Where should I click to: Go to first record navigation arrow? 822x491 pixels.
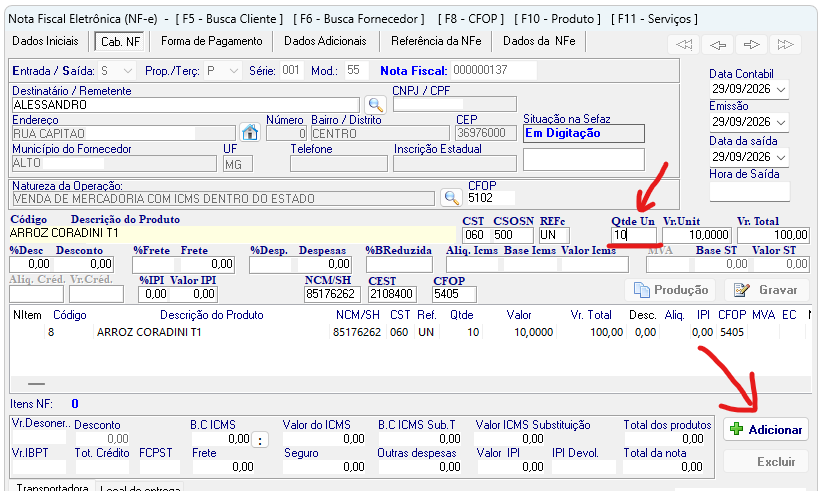684,45
